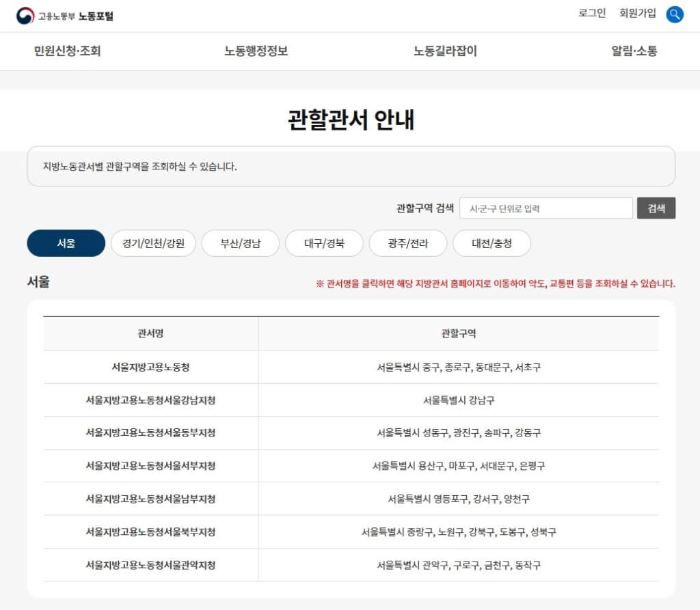Click cell 서울특별시 중구, 종로구, 동대문구, 서초구
Screen dimensions: 700x610
459,368
